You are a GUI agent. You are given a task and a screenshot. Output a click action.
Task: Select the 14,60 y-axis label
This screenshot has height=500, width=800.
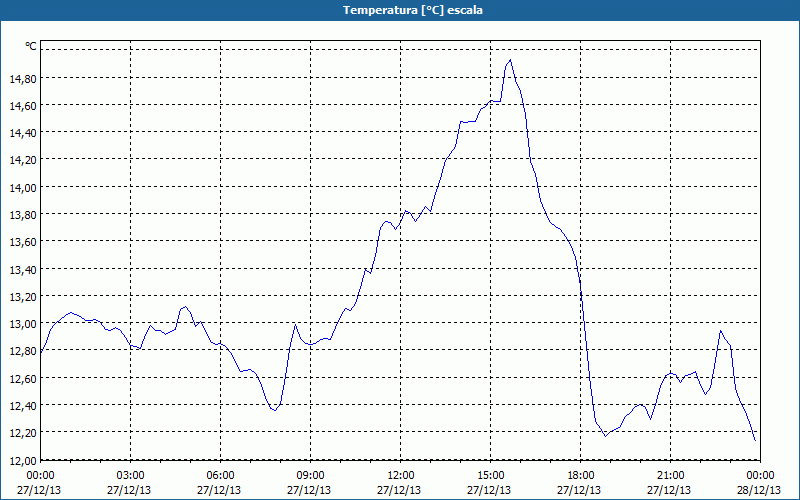pyautogui.click(x=22, y=106)
